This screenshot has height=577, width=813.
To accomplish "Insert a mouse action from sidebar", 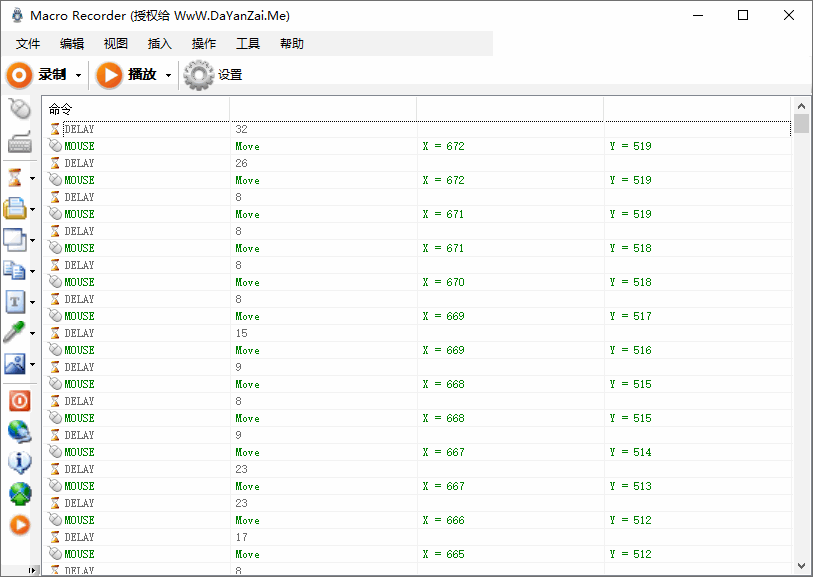I will 20,109.
